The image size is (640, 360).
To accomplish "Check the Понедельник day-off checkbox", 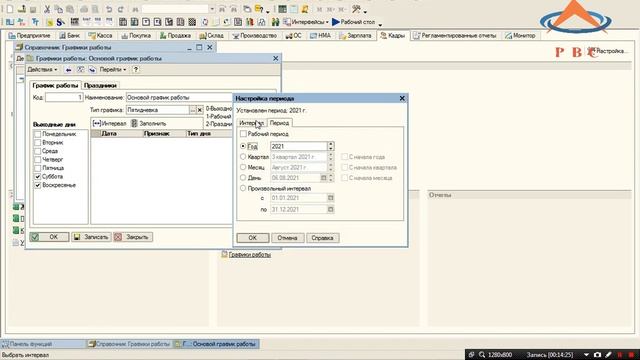I will click(38, 134).
